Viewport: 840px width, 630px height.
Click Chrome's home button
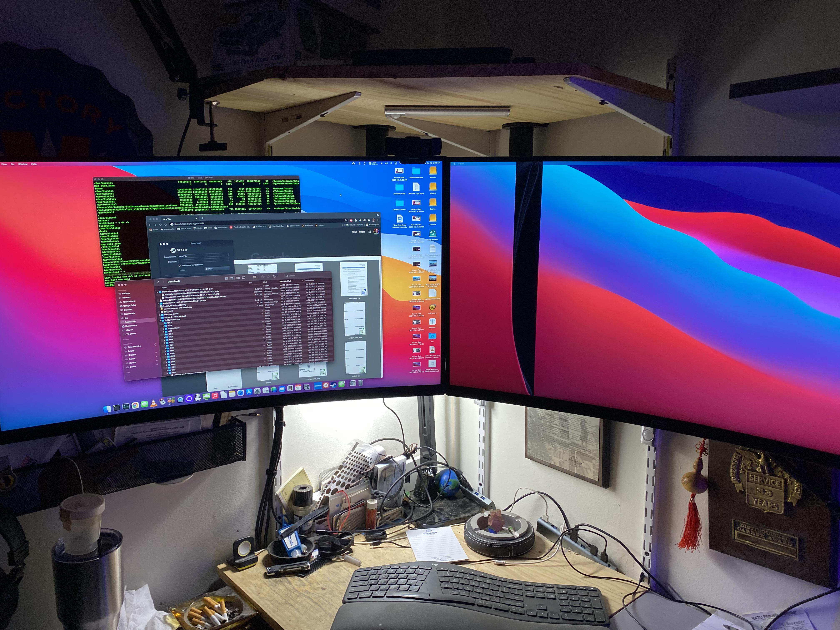coord(166,225)
